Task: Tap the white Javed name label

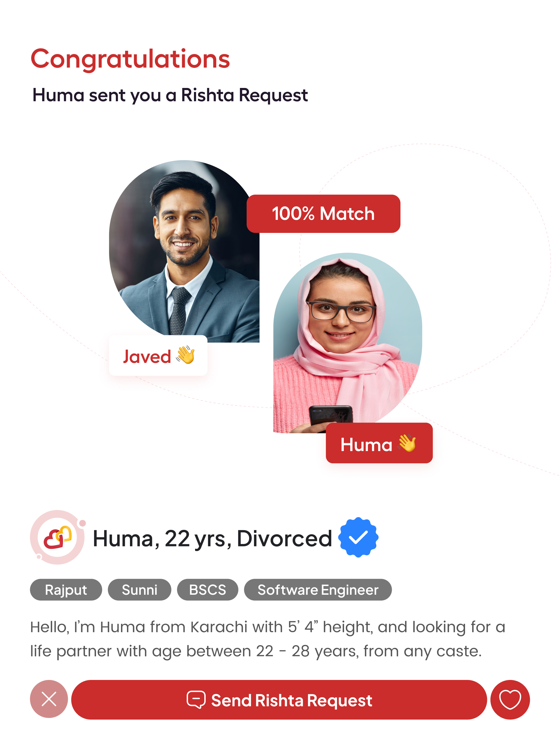Action: pyautogui.click(x=158, y=356)
